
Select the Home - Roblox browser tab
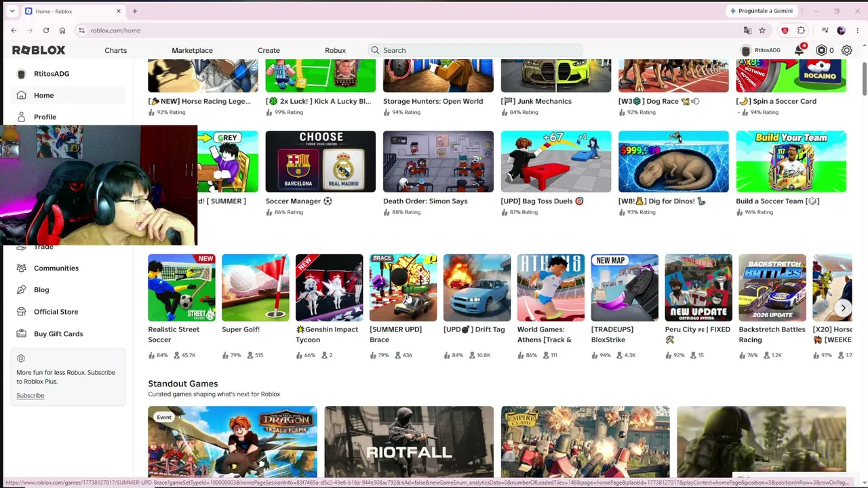click(x=73, y=11)
